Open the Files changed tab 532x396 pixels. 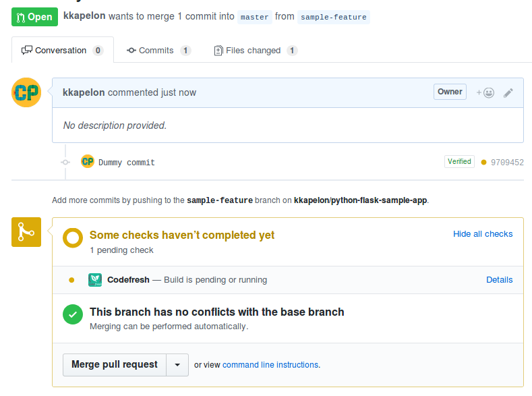click(256, 51)
